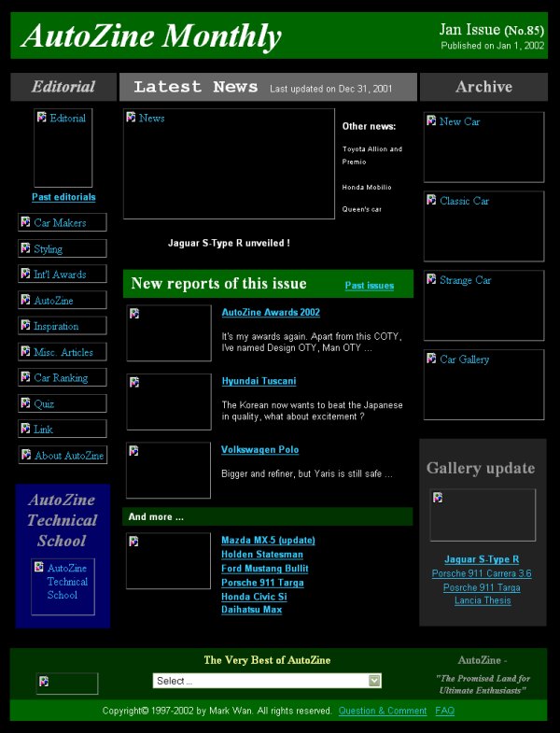This screenshot has width=560, height=733.
Task: Open the Honda Mobilio news item
Action: pyautogui.click(x=367, y=187)
